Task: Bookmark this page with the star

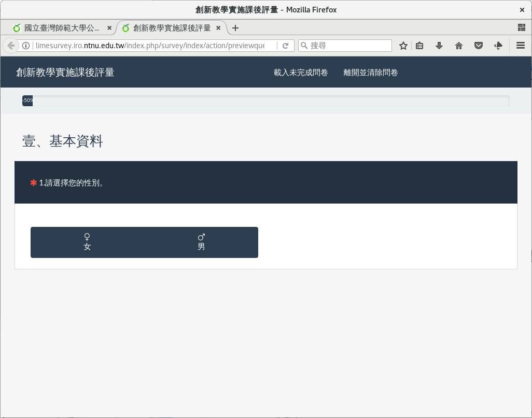Action: pos(403,46)
